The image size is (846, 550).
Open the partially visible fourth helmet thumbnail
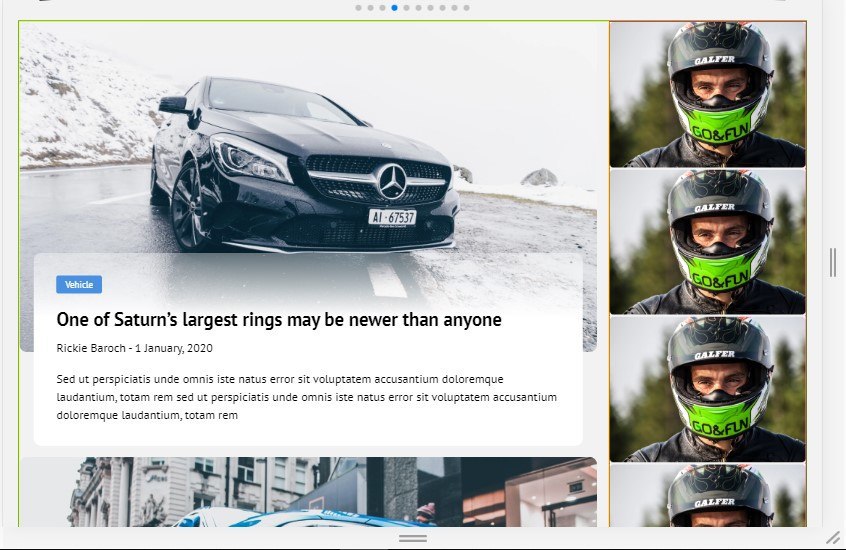707,495
